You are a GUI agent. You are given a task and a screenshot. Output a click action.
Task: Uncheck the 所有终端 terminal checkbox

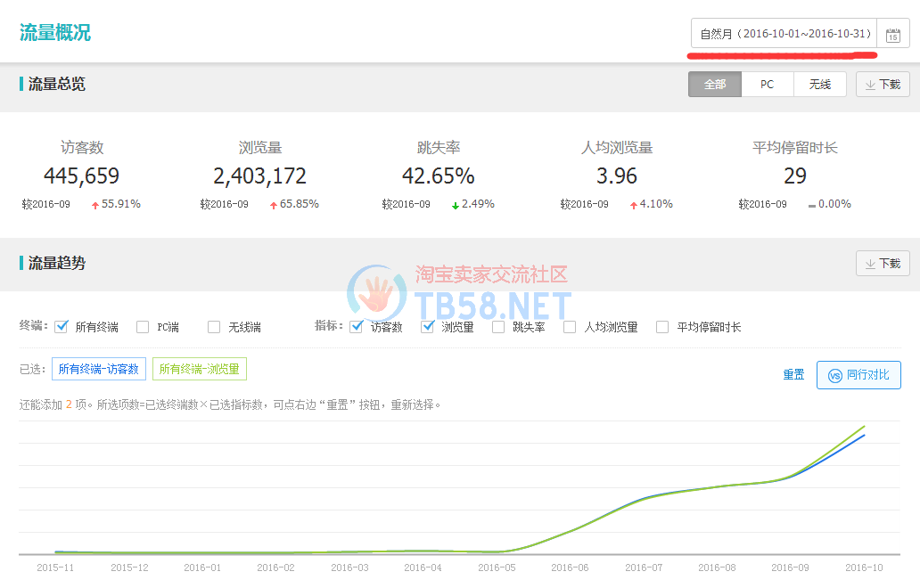(62, 327)
